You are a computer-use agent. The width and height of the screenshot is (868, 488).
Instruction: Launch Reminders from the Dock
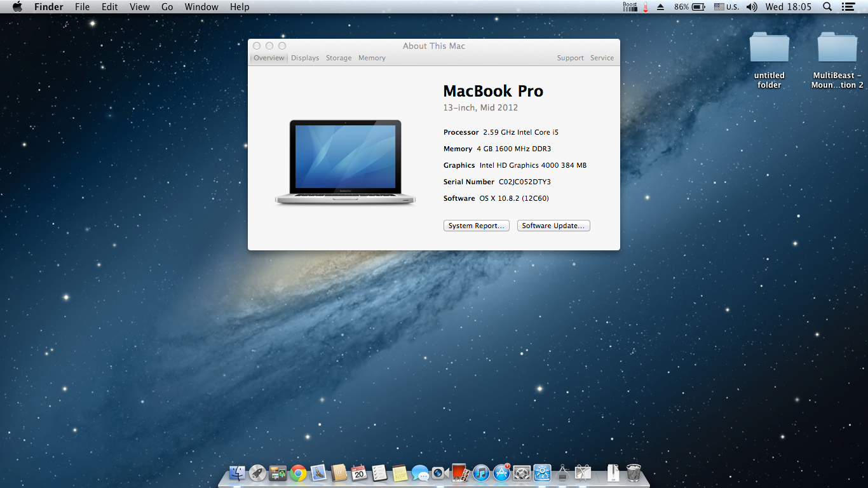point(379,473)
